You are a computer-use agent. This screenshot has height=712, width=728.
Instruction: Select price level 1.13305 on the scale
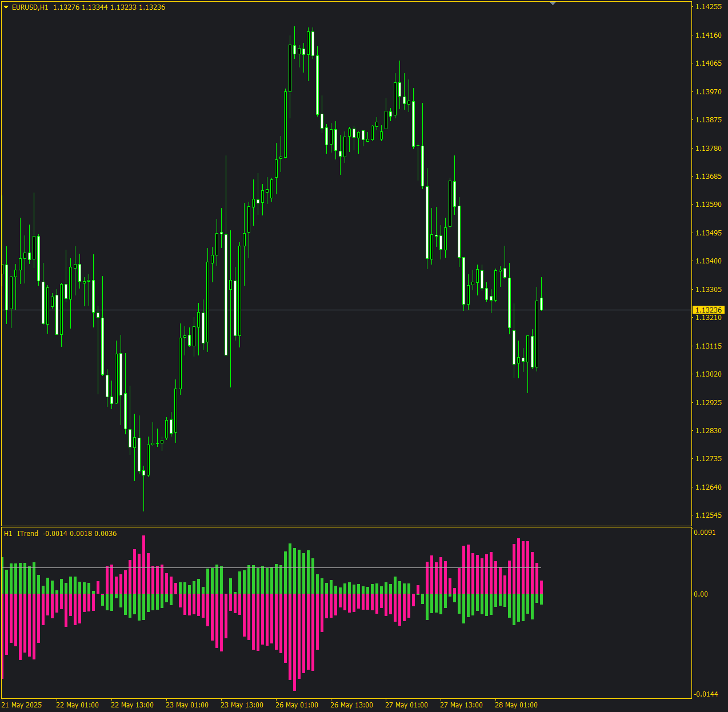[708, 290]
